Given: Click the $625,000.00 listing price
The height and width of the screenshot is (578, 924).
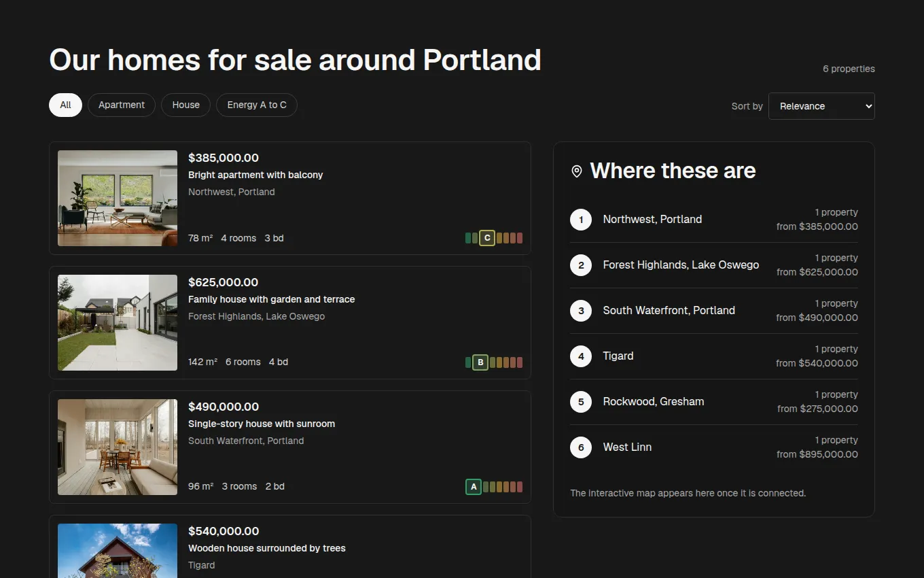Looking at the screenshot, I should tap(224, 282).
